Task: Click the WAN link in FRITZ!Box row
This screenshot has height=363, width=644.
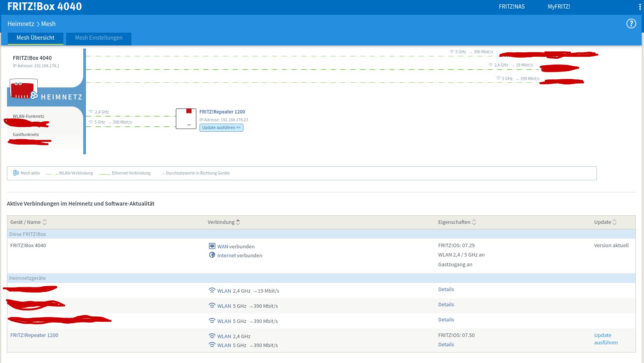Action: pos(222,246)
